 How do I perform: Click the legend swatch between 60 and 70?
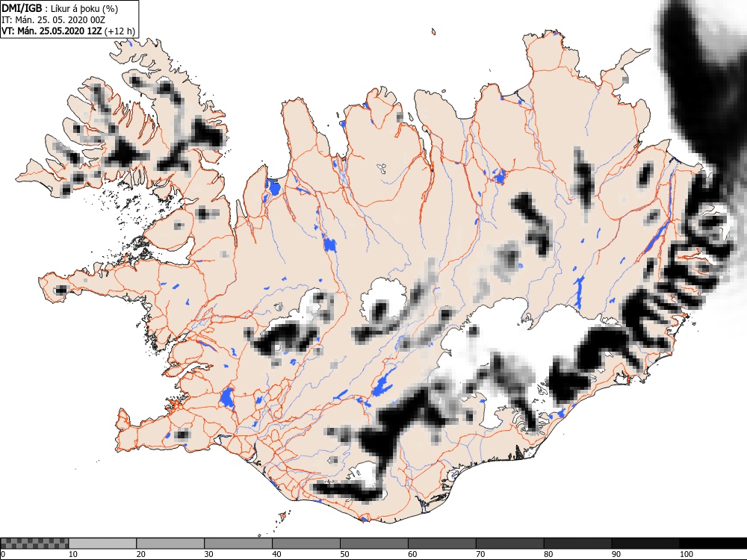442,544
